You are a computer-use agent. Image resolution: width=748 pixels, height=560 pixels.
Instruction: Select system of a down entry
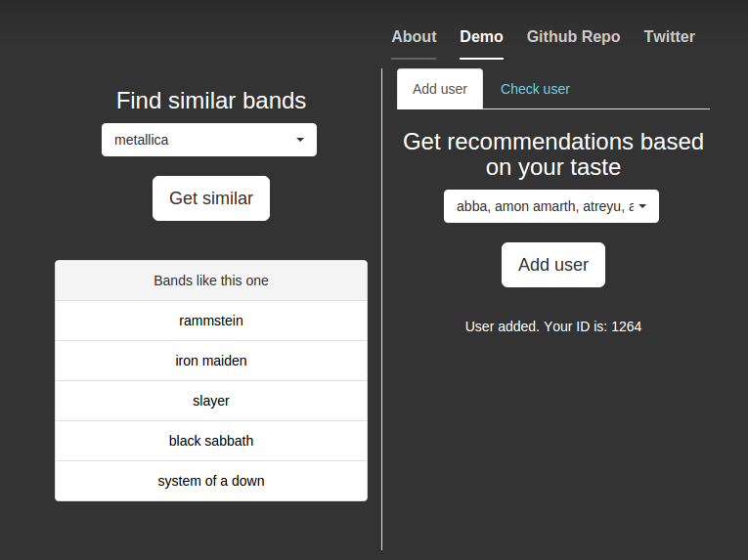pos(211,481)
